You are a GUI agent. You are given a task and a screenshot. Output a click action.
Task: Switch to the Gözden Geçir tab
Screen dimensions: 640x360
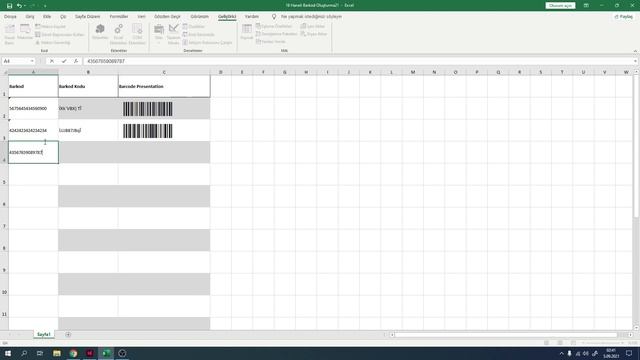pyautogui.click(x=167, y=17)
